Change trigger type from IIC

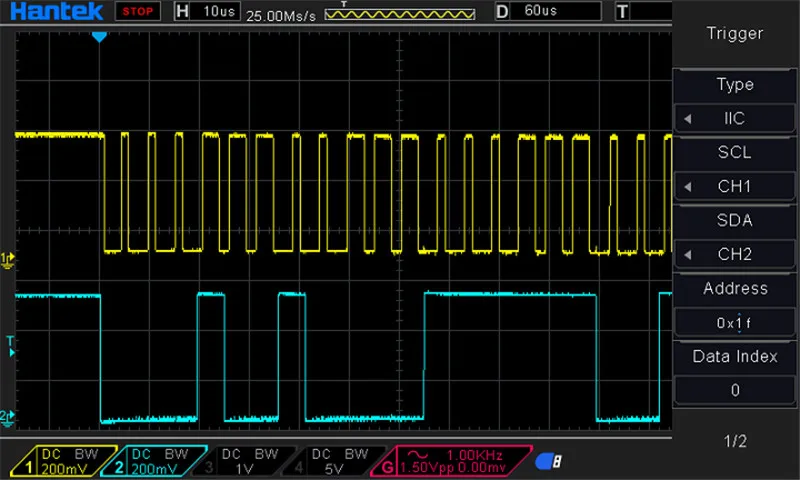tap(735, 119)
